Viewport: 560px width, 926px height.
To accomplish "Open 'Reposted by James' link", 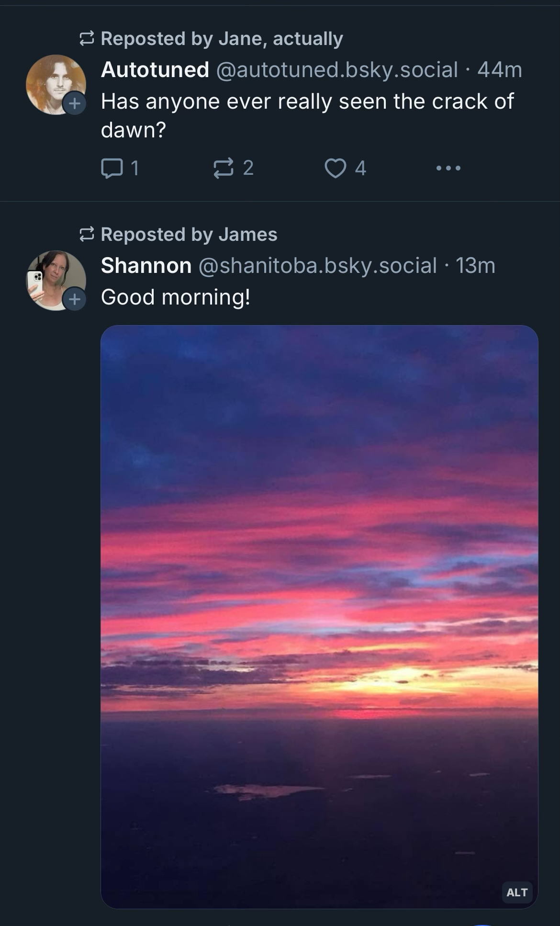I will [x=189, y=235].
